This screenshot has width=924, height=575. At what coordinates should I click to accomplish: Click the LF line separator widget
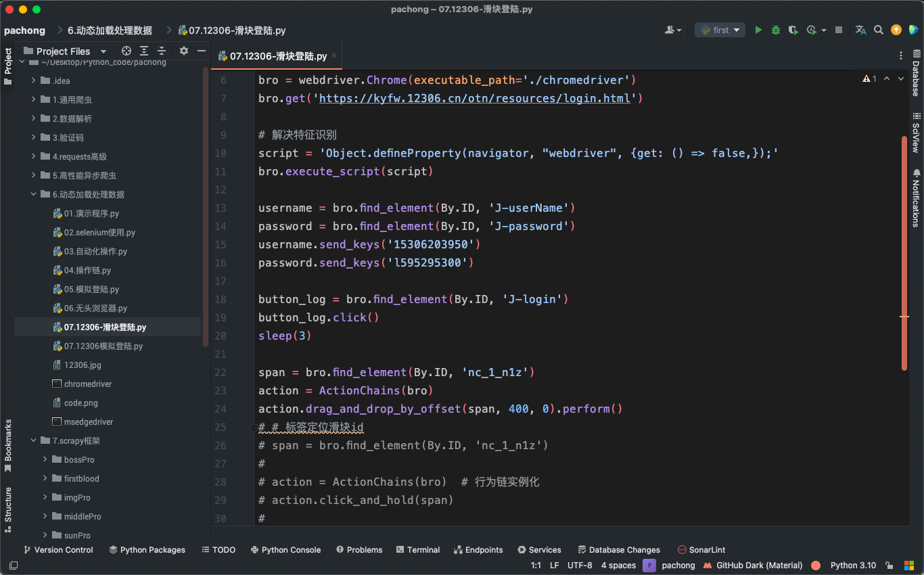pyautogui.click(x=555, y=566)
